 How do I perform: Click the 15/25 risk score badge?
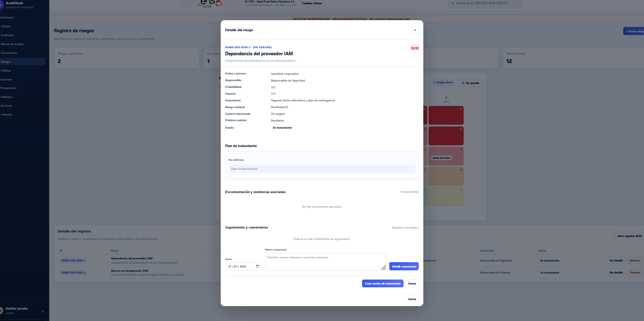pyautogui.click(x=414, y=48)
